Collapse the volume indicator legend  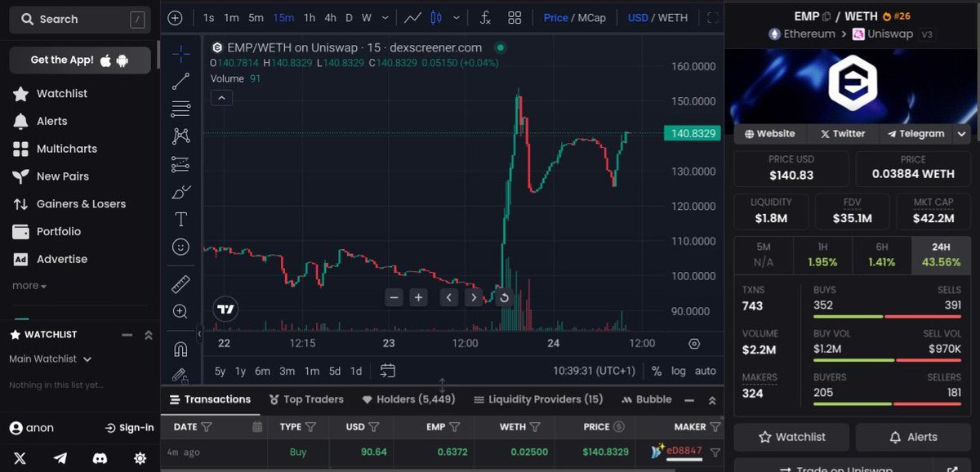(221, 98)
